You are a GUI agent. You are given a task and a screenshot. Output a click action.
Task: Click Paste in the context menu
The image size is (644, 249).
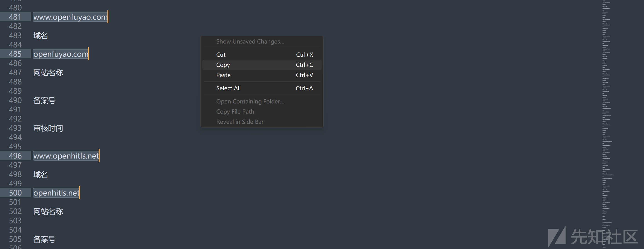tap(223, 75)
